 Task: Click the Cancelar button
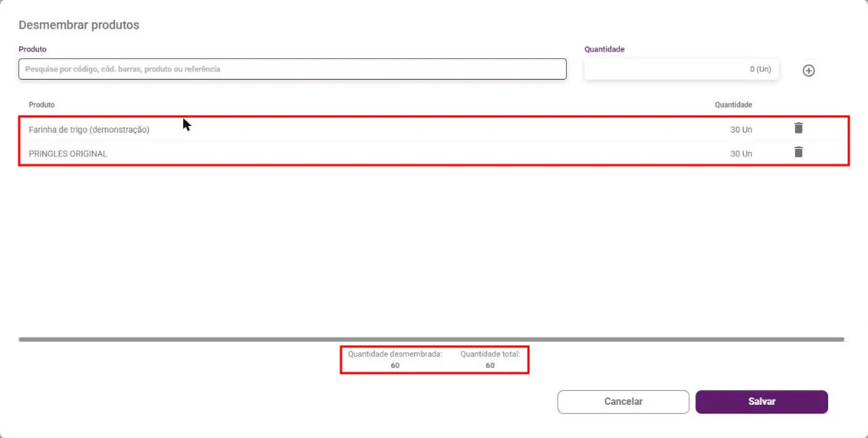[623, 402]
